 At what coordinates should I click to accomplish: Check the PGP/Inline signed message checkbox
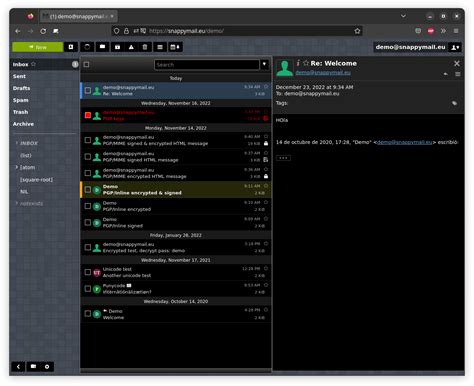[x=88, y=223]
